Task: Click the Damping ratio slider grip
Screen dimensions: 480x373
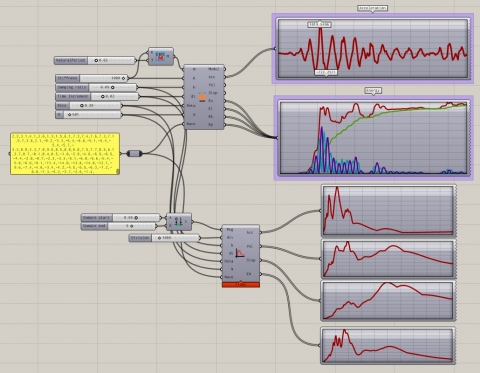Action: pyautogui.click(x=113, y=87)
